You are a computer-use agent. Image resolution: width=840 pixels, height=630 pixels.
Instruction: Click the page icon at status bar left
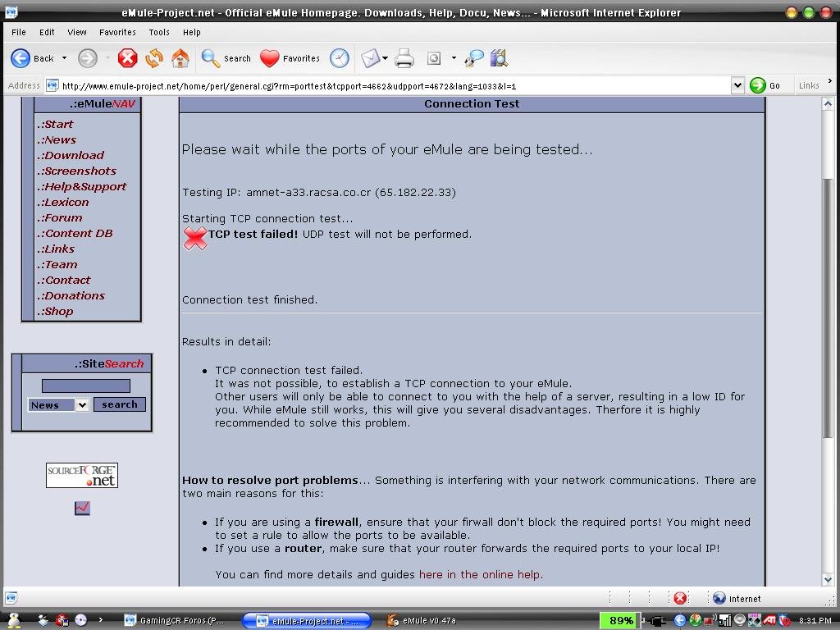tap(11, 598)
